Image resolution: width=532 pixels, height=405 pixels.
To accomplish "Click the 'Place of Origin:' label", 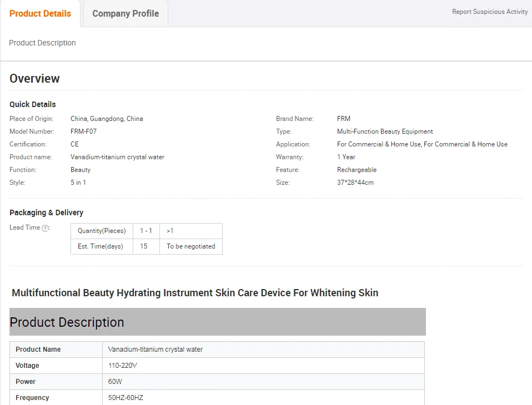I will pyautogui.click(x=32, y=119).
